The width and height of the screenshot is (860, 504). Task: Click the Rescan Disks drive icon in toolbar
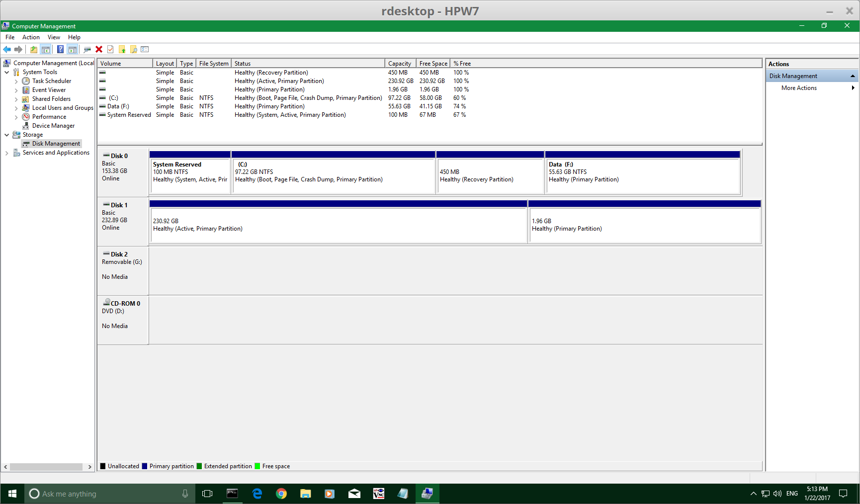tap(87, 49)
